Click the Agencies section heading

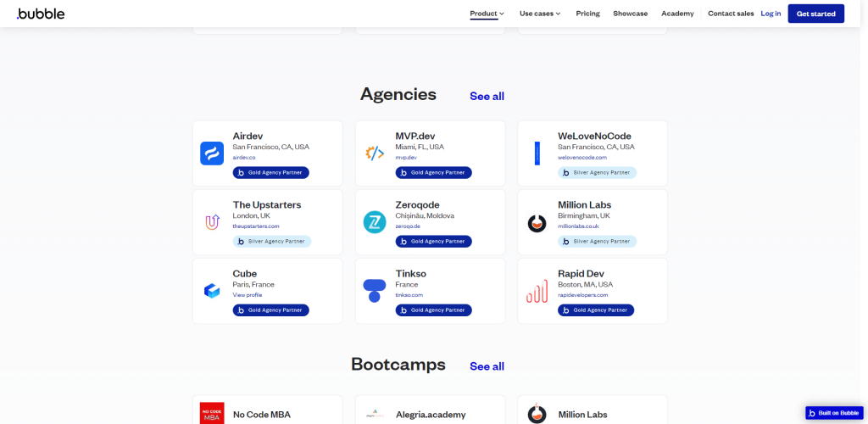coord(398,94)
